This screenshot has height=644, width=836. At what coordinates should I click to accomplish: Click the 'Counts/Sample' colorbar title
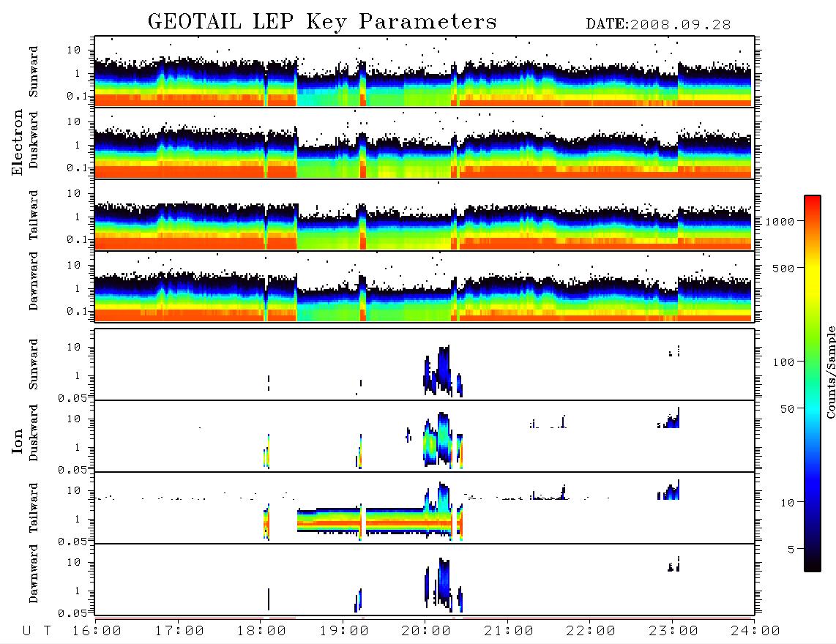point(830,372)
